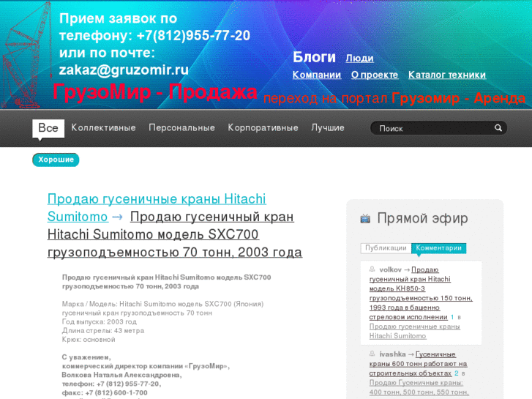Click the user avatar icon next to volkov
The image size is (532, 399).
pyautogui.click(x=372, y=269)
